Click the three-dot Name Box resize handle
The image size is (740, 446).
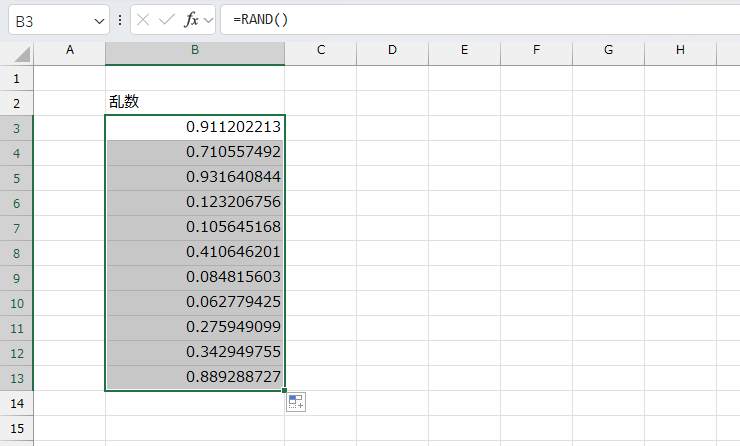120,20
